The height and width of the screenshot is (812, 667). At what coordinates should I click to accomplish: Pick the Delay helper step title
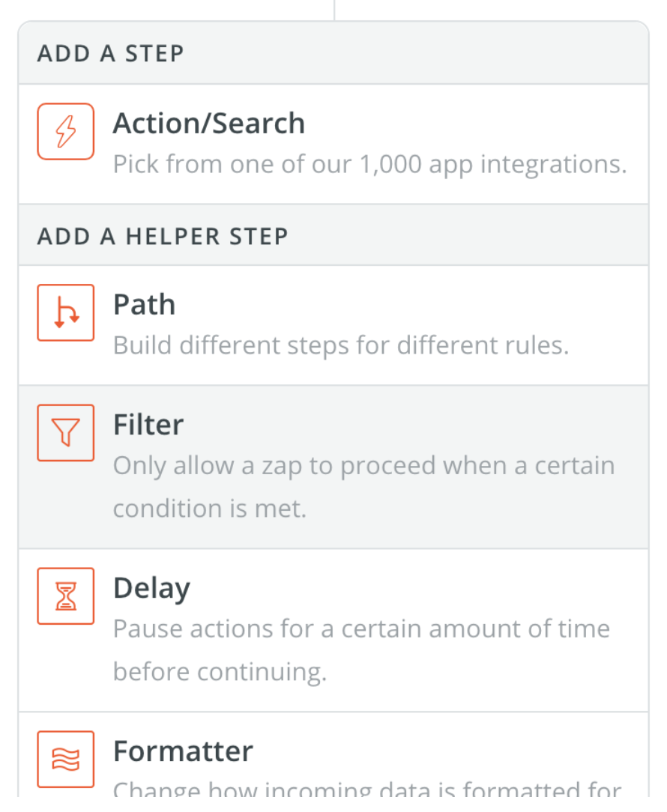(x=152, y=589)
